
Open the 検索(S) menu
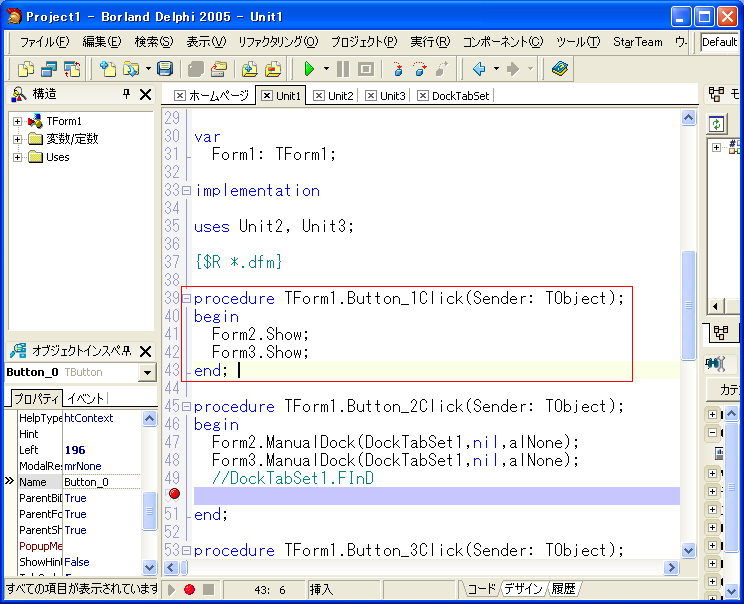tap(154, 42)
